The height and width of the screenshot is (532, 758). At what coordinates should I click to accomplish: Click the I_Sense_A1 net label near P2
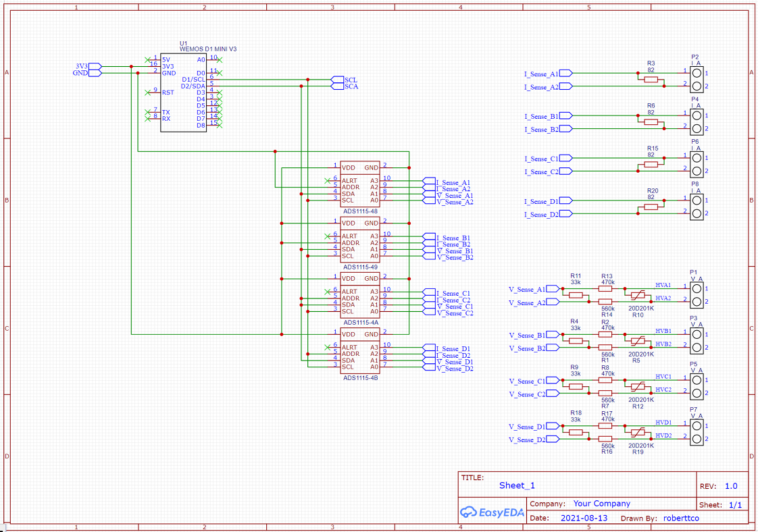[540, 74]
